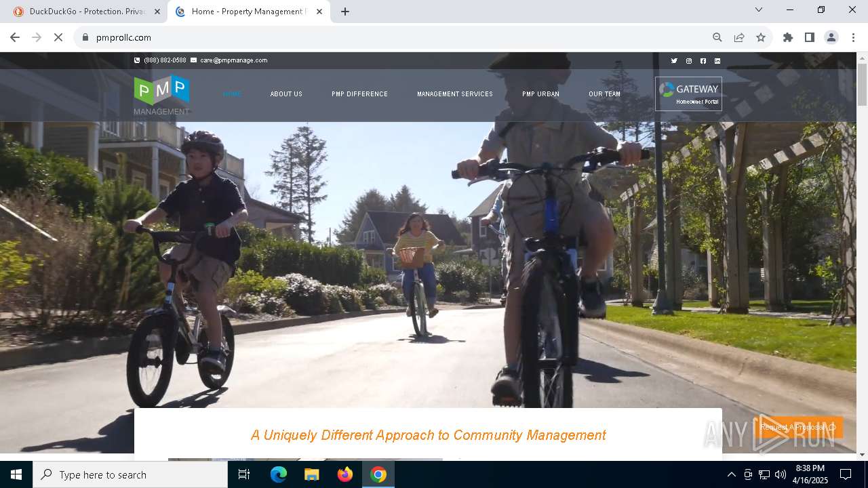
Task: Open the network icon in system tray
Action: (764, 474)
